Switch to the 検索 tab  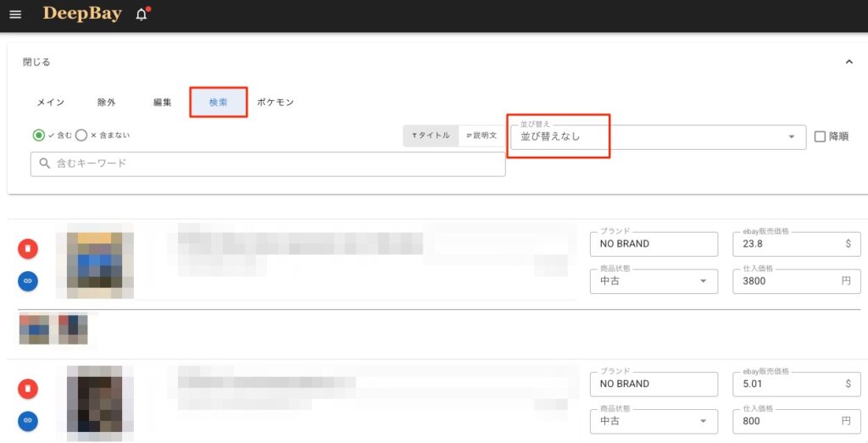218,102
